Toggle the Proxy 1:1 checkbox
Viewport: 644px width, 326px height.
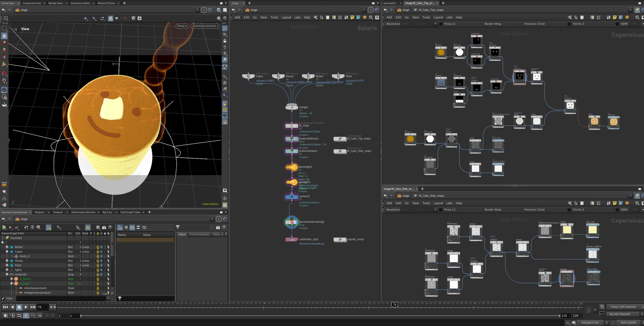[441, 24]
